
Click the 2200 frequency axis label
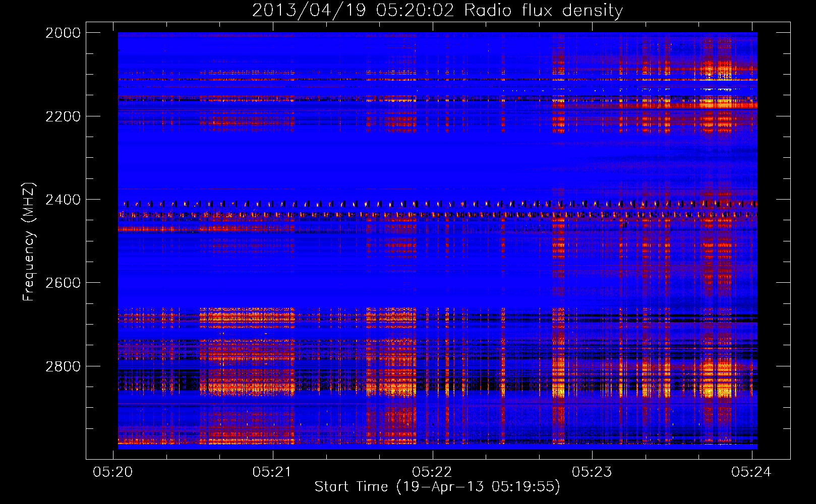click(x=63, y=116)
